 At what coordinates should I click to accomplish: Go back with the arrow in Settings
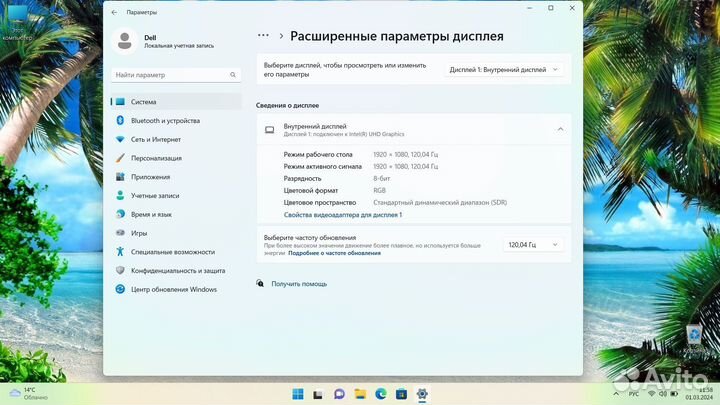(x=114, y=12)
